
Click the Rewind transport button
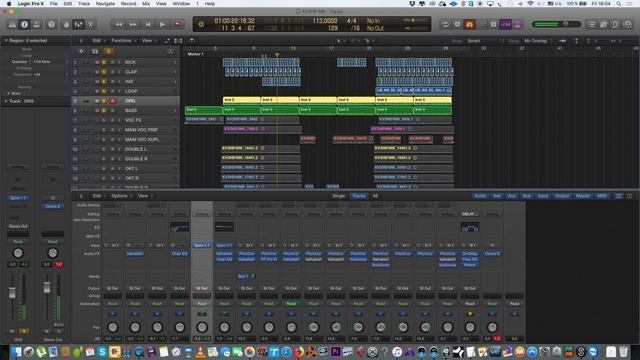tap(119, 24)
